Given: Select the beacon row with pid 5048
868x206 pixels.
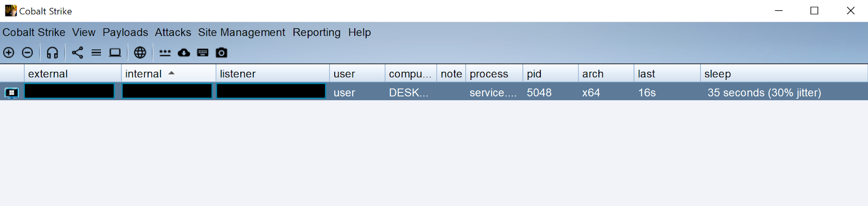Looking at the screenshot, I should [x=434, y=92].
